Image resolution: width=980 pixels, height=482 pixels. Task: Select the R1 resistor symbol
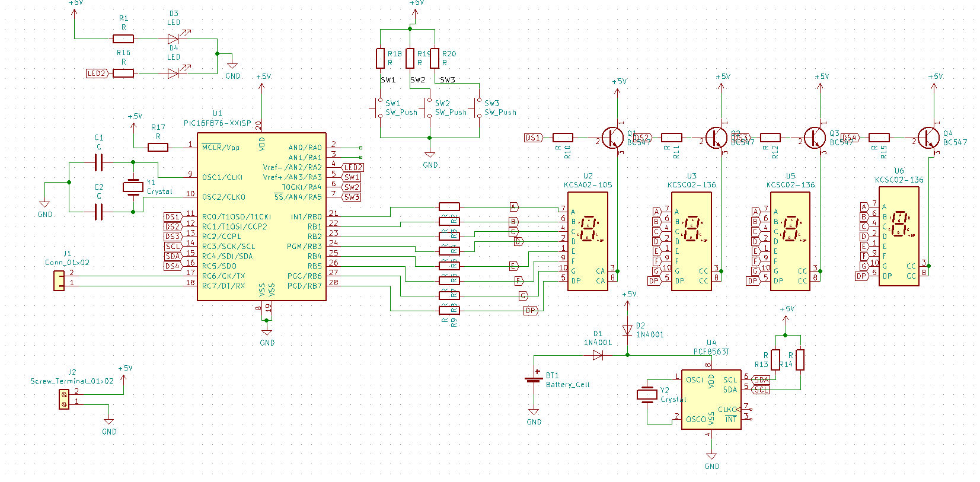[x=123, y=39]
